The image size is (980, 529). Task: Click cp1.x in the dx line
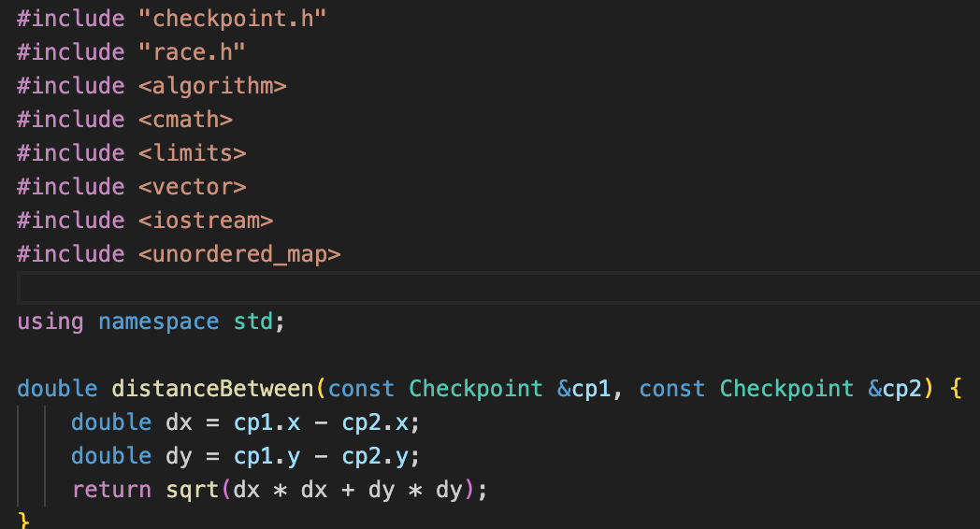pyautogui.click(x=267, y=422)
